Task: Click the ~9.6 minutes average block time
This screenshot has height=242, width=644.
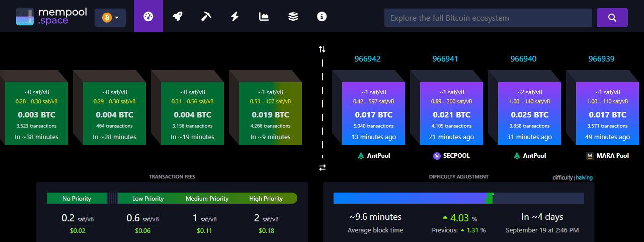Action: 375,217
